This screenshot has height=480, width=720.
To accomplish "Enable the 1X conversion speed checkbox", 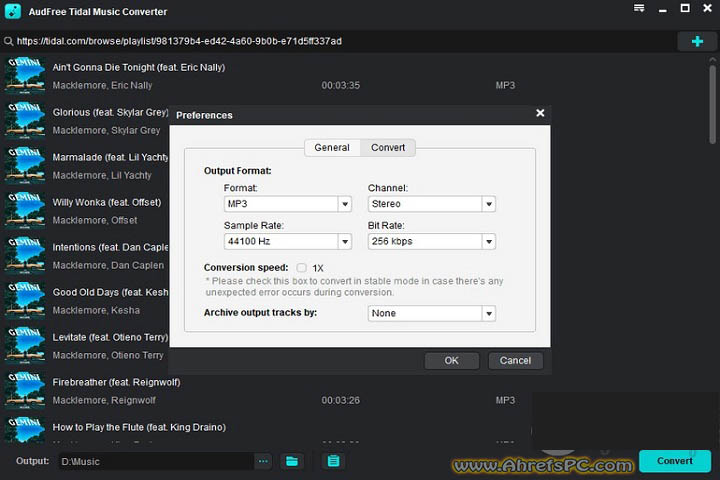I will click(x=301, y=268).
